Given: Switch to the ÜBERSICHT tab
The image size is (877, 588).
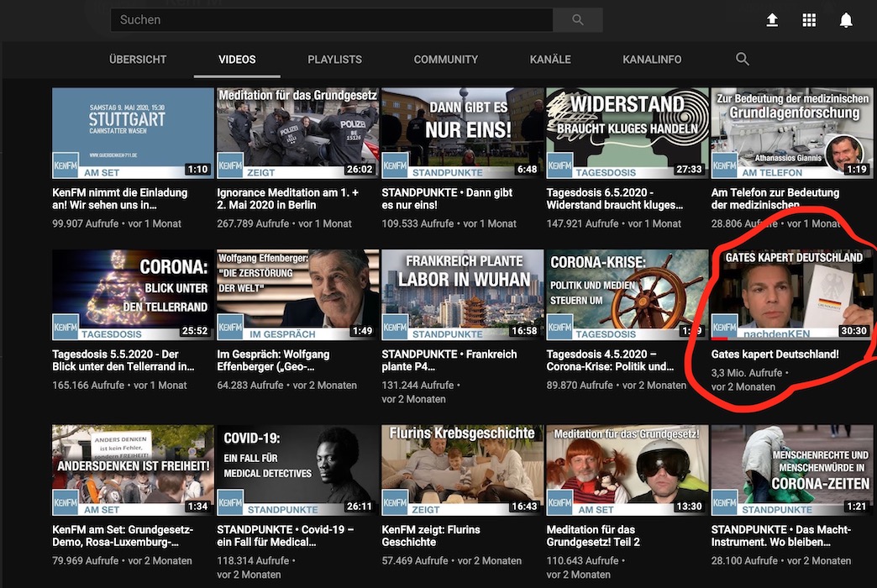Looking at the screenshot, I should click(138, 60).
